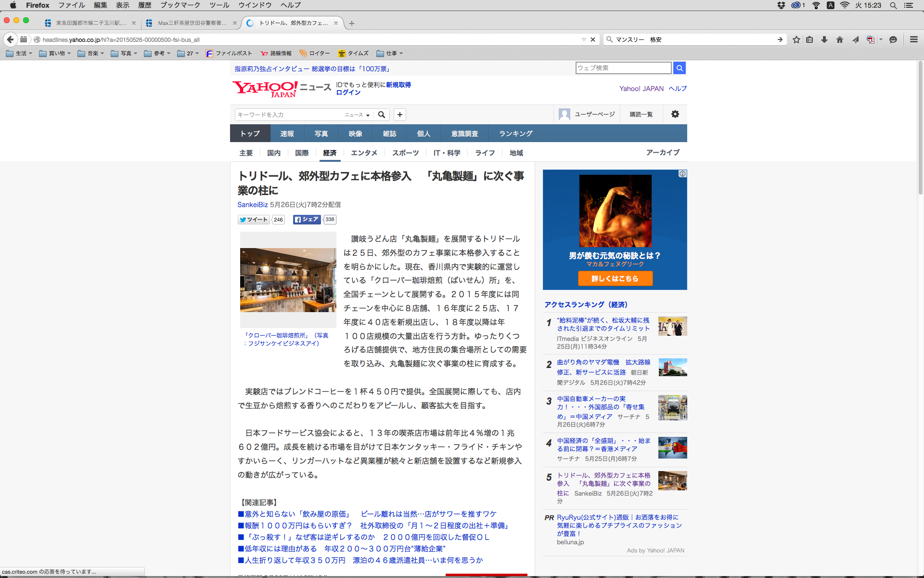Click the Firefox back arrow button
Screen dimensions: 924x578
[x=10, y=39]
